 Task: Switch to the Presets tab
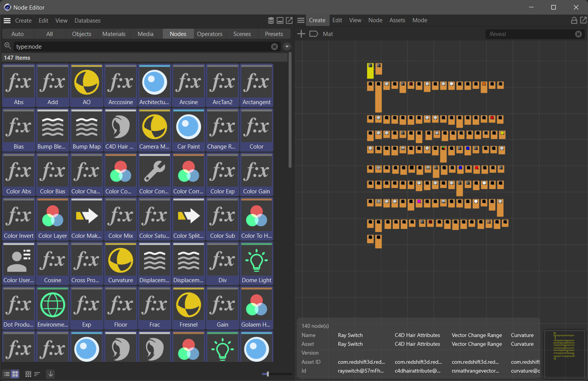(x=274, y=34)
